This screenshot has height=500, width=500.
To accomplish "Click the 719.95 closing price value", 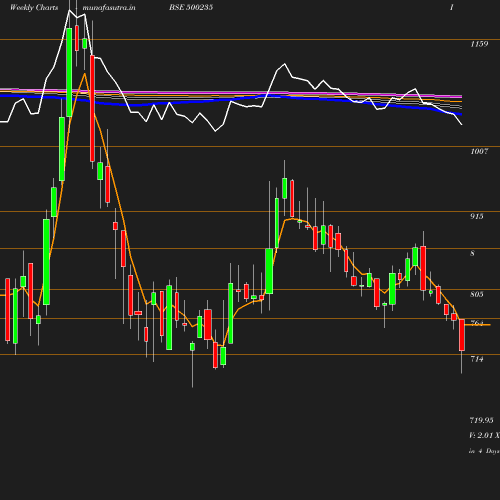I will [x=482, y=420].
